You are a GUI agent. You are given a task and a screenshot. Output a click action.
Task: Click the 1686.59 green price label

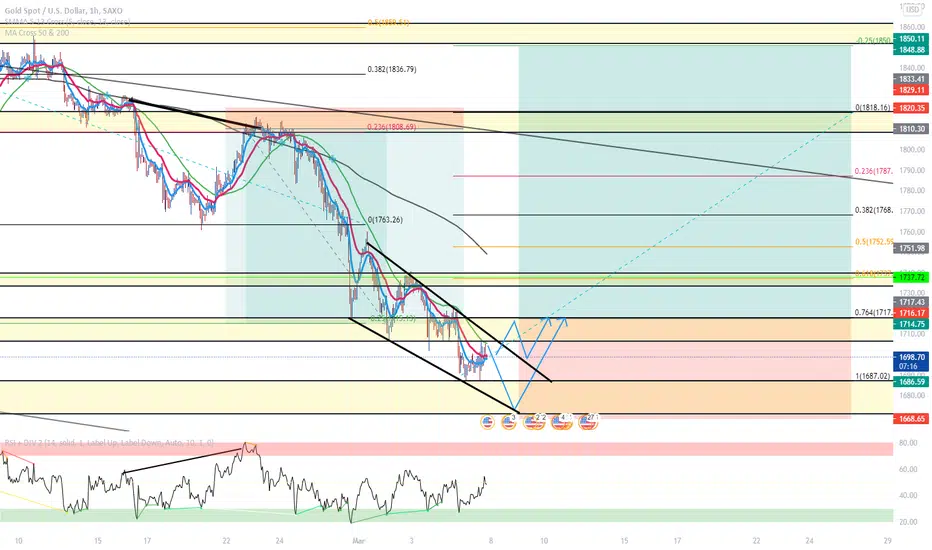(911, 382)
